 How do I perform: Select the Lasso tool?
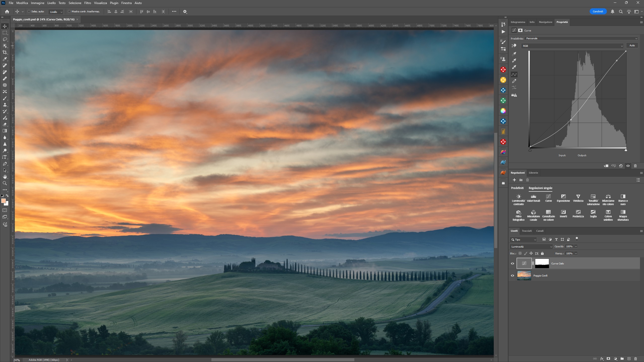[x=5, y=39]
